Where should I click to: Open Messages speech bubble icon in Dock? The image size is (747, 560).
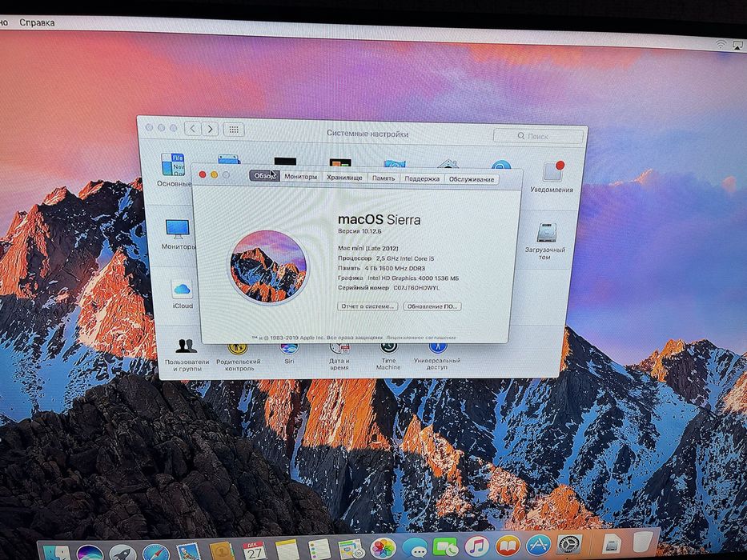point(415,548)
